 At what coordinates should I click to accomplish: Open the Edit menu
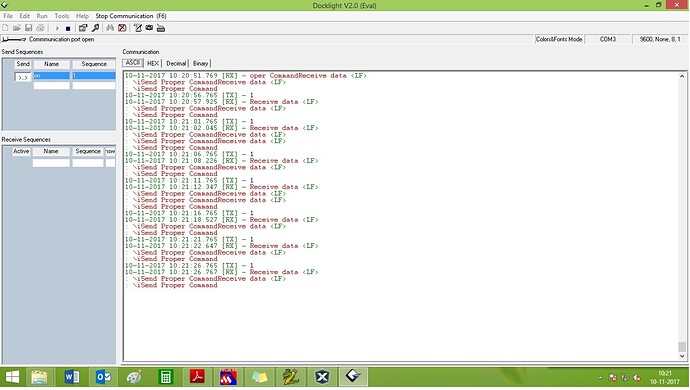pyautogui.click(x=25, y=16)
